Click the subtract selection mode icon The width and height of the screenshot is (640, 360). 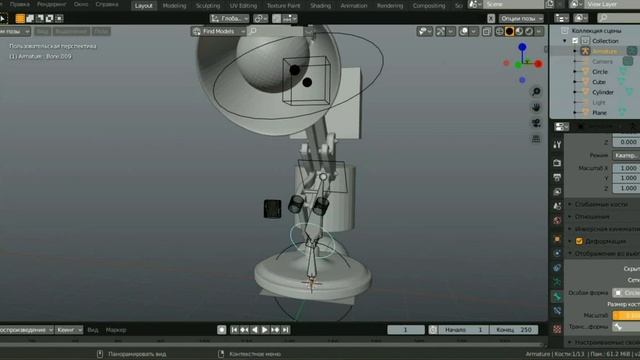[40, 18]
